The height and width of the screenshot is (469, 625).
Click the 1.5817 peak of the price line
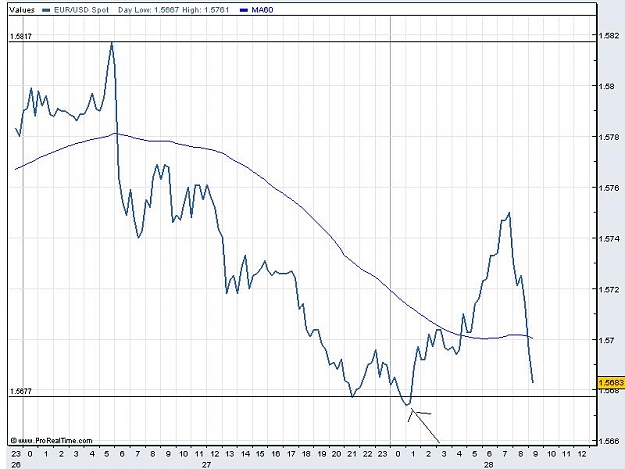[112, 42]
